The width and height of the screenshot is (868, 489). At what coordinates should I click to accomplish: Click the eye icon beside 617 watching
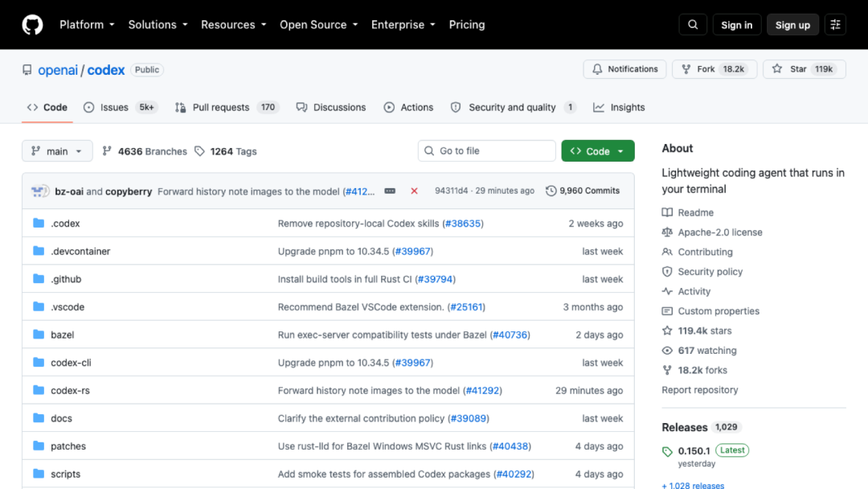[x=667, y=351]
